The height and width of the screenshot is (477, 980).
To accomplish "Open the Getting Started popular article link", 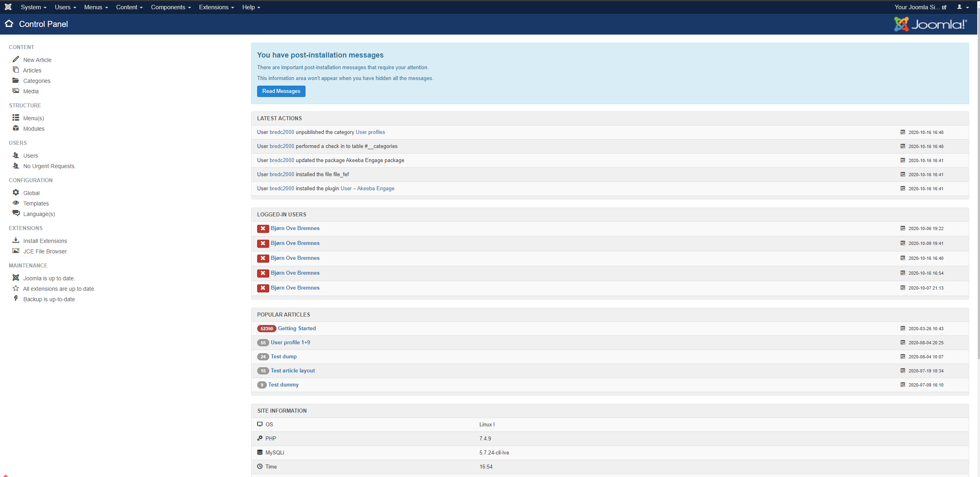I will (297, 328).
